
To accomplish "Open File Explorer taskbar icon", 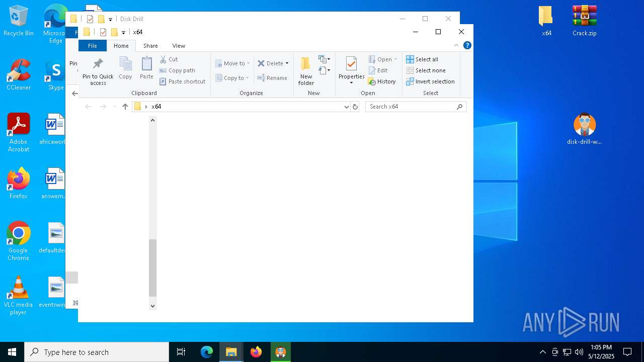I will [x=231, y=352].
